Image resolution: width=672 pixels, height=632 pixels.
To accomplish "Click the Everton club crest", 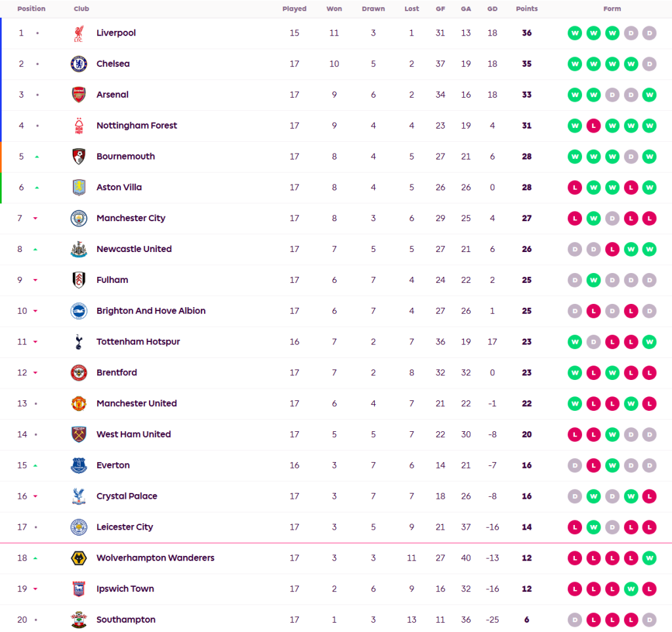I will click(x=79, y=465).
